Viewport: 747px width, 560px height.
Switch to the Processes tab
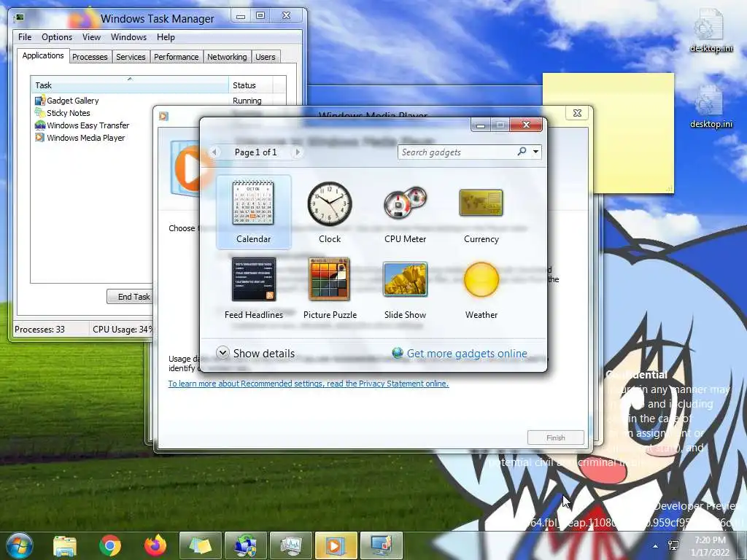(90, 57)
